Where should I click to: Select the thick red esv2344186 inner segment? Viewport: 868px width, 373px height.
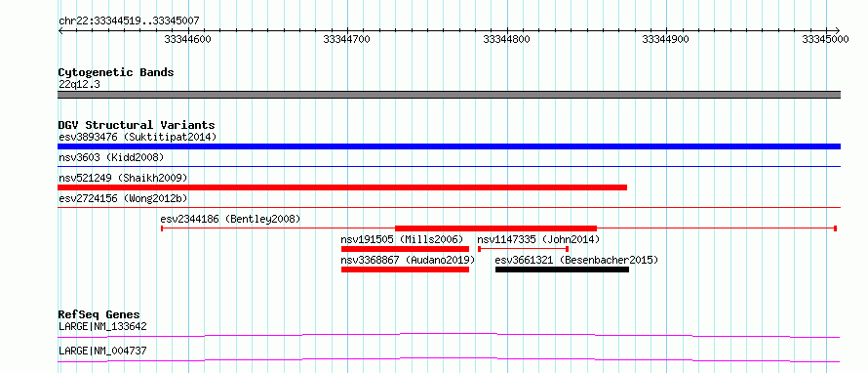[x=496, y=228]
